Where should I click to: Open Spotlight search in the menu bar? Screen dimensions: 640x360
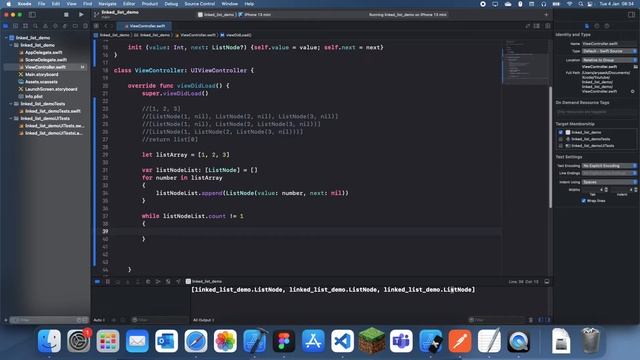click(580, 4)
